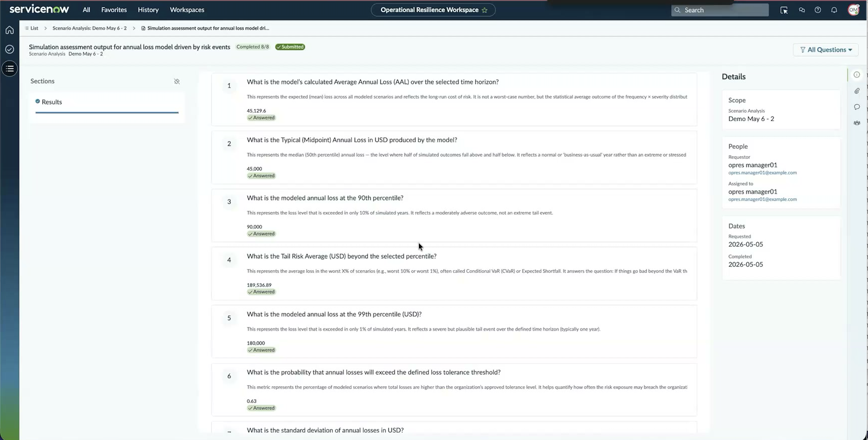
Task: Open the Favorites menu
Action: coord(114,10)
